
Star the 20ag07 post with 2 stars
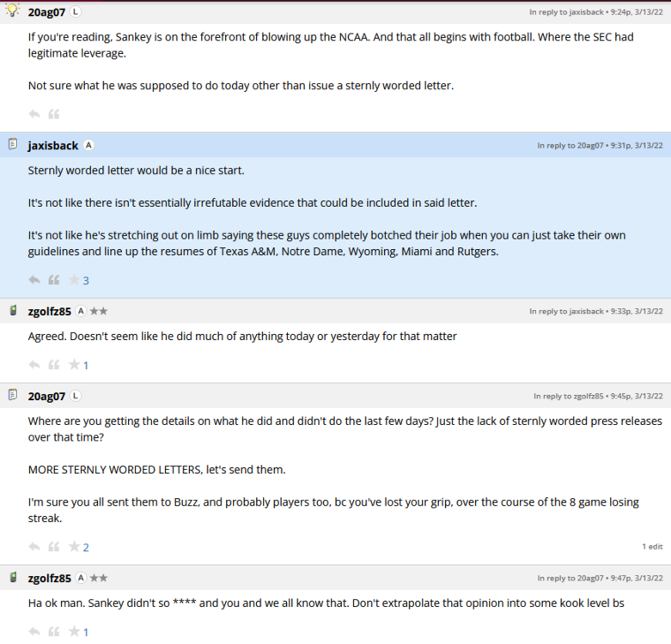click(x=74, y=547)
